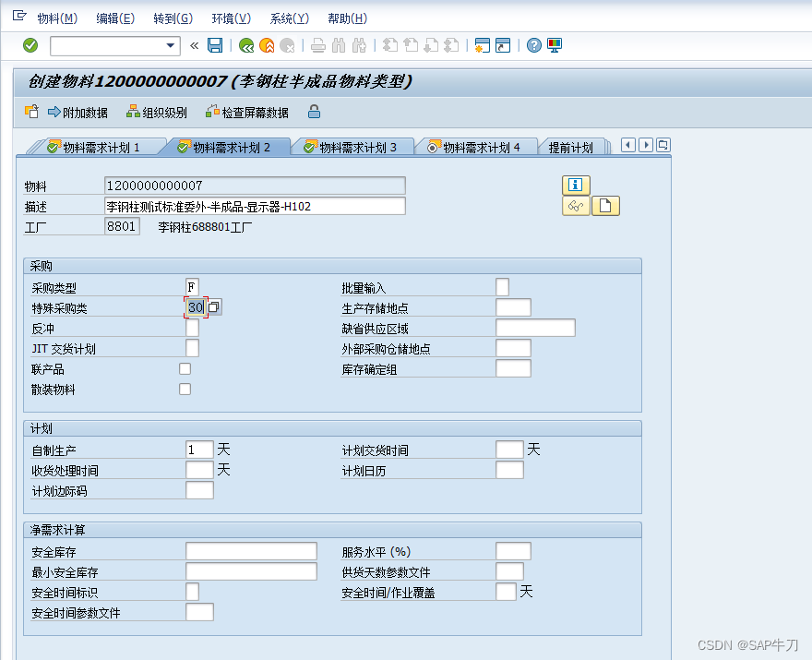The width and height of the screenshot is (812, 660).
Task: Click the Create New Session icon
Action: [x=482, y=45]
